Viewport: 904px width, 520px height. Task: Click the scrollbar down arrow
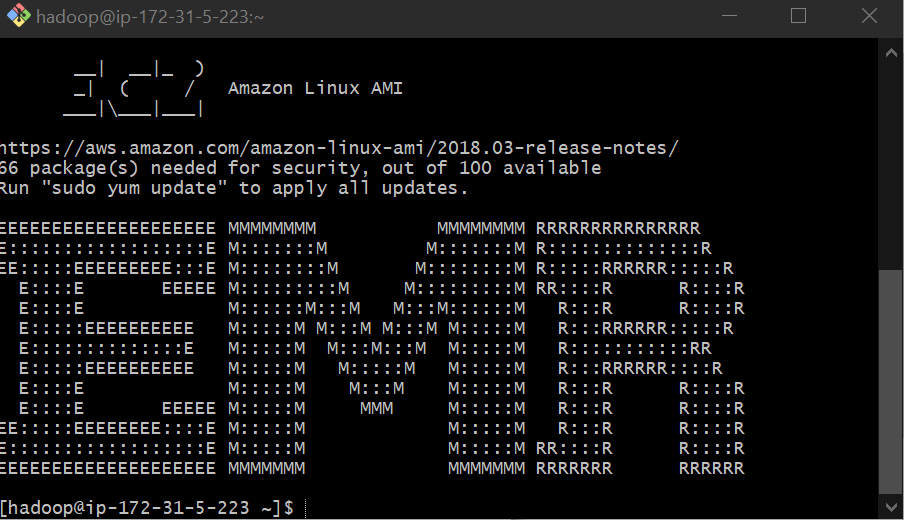(x=891, y=507)
